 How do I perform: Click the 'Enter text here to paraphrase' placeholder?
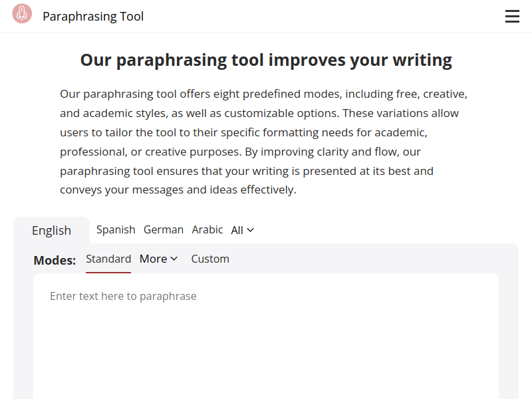[123, 296]
